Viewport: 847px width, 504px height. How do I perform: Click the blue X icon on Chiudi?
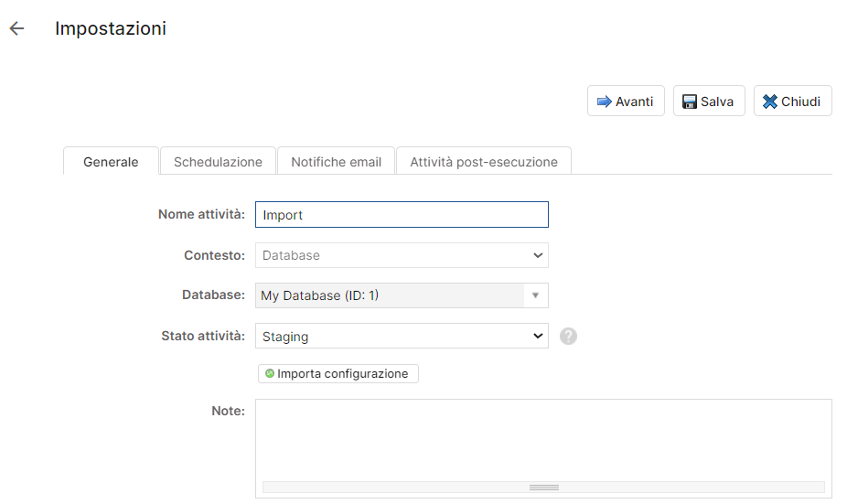point(770,102)
